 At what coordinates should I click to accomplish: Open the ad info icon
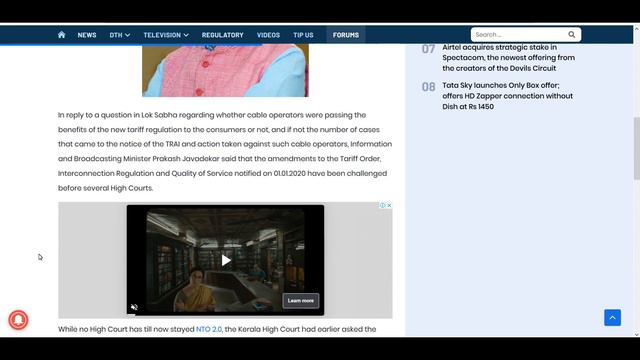pos(383,205)
